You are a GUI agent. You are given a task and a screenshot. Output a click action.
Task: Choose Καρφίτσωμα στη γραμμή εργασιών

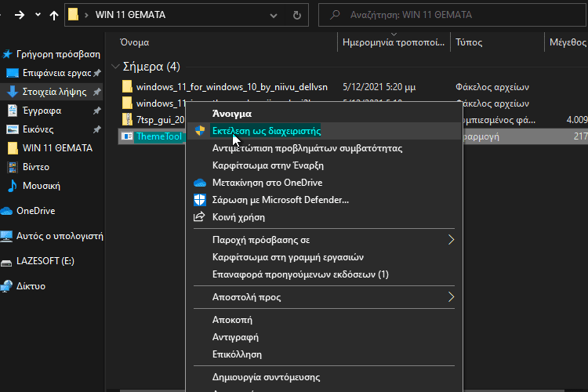coord(288,257)
